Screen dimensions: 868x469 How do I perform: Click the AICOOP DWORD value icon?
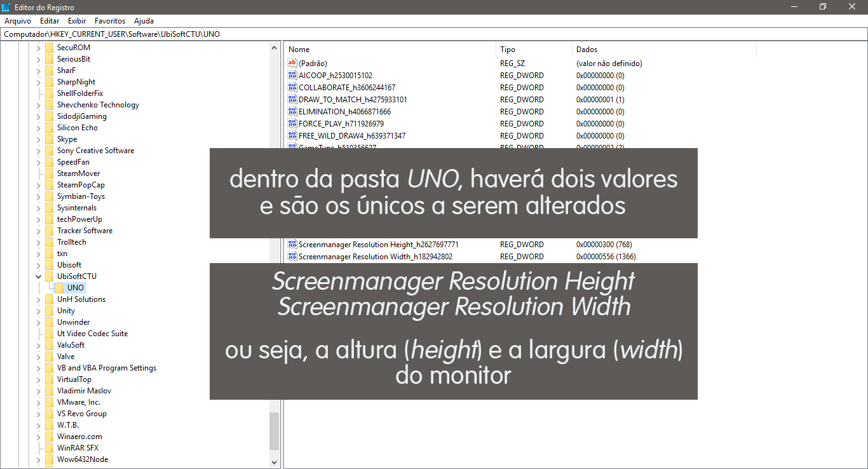292,75
